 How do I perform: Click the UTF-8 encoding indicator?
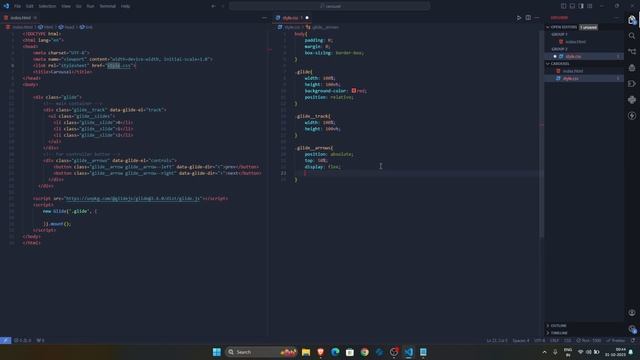tap(540, 340)
